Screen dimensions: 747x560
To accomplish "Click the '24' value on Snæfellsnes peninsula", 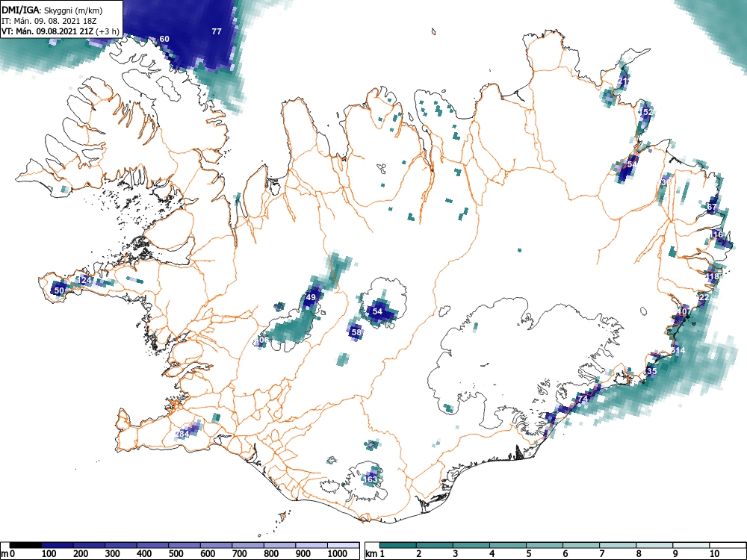I will point(86,280).
